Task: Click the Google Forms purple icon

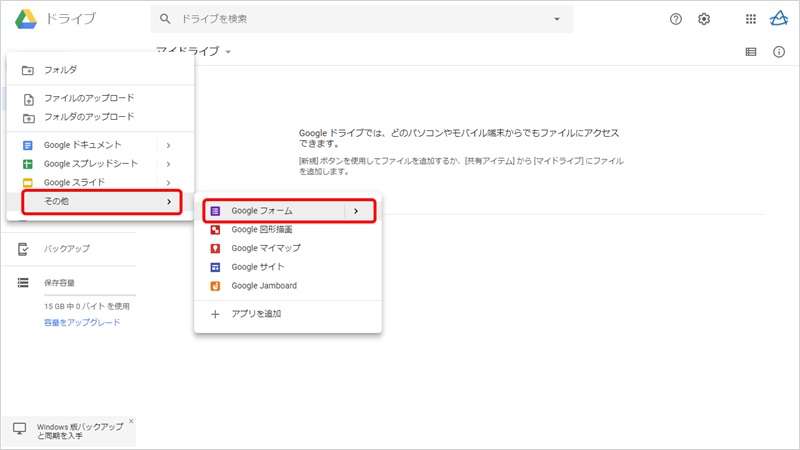Action: tap(215, 211)
